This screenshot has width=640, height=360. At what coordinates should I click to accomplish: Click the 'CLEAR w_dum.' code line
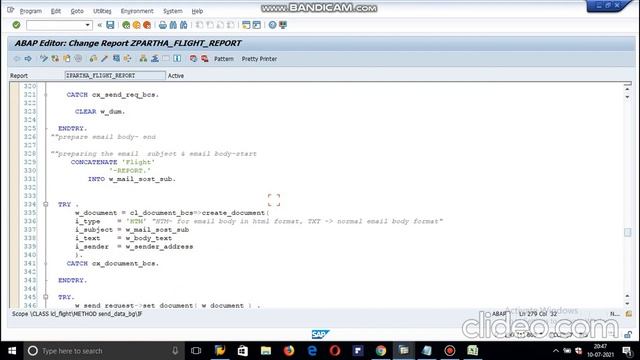[100, 111]
